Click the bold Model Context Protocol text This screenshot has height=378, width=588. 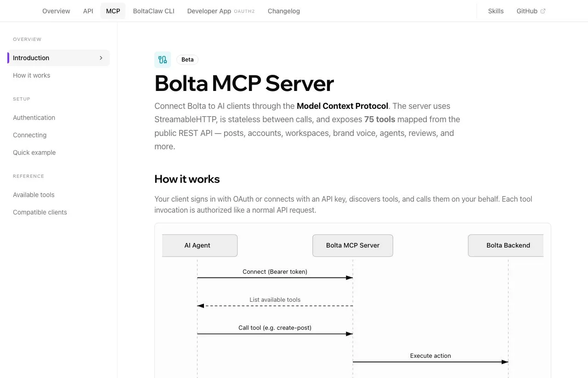[342, 106]
